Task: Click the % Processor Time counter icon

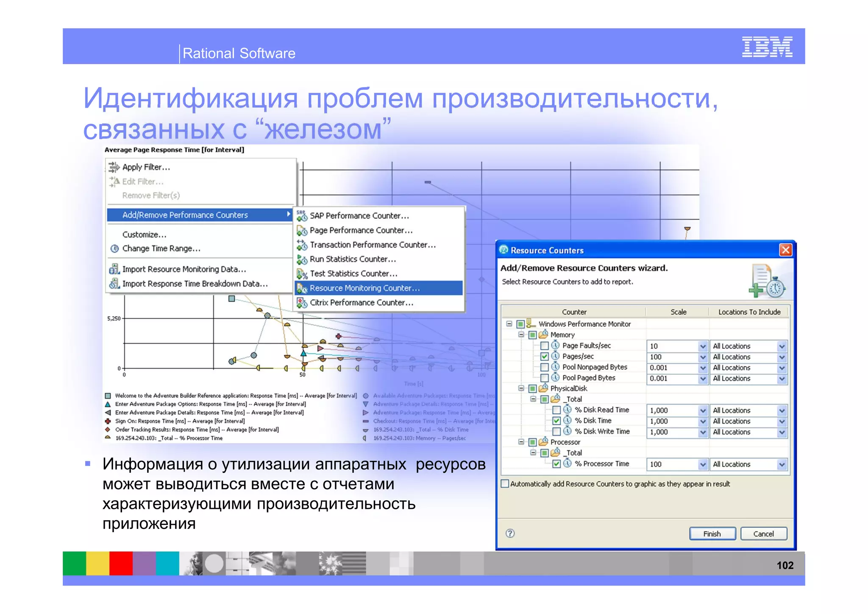Action: click(x=567, y=463)
